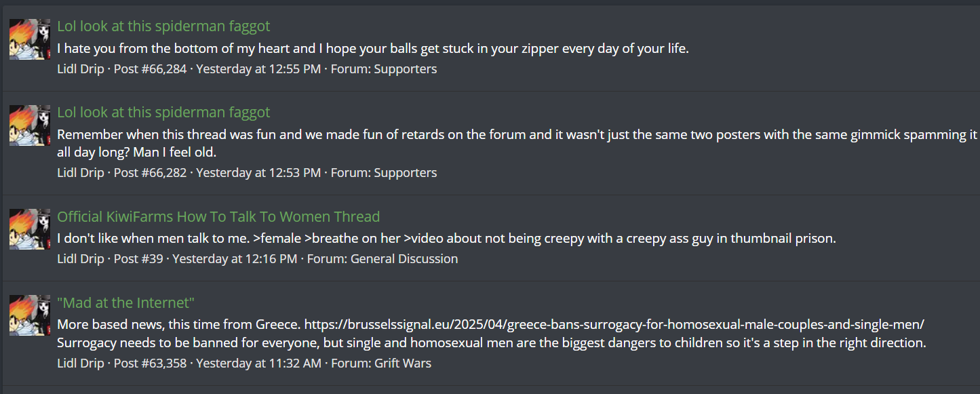
Task: Click Lidl Drip username on post #66,284
Action: coord(81,69)
